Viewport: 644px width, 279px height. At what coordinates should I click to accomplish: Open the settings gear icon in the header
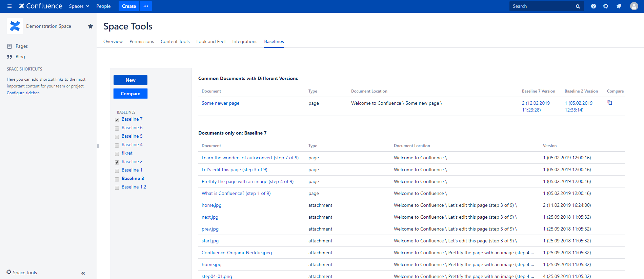tap(606, 6)
